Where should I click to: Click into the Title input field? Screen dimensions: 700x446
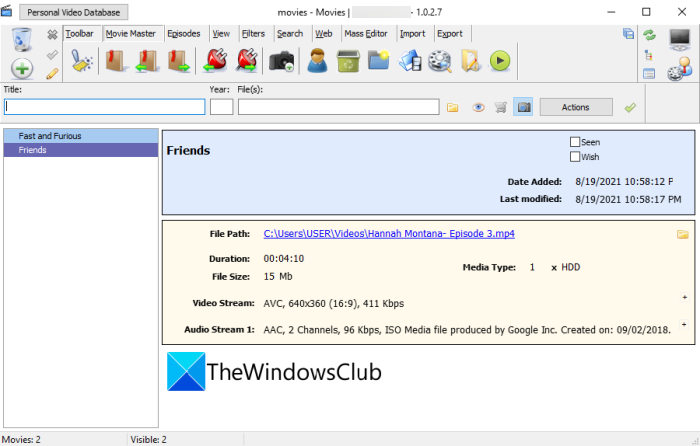click(105, 107)
